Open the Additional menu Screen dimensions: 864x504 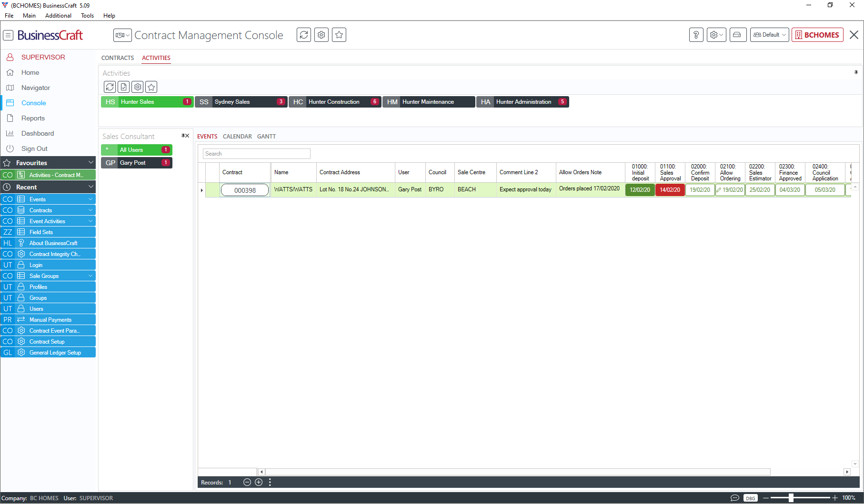(58, 16)
